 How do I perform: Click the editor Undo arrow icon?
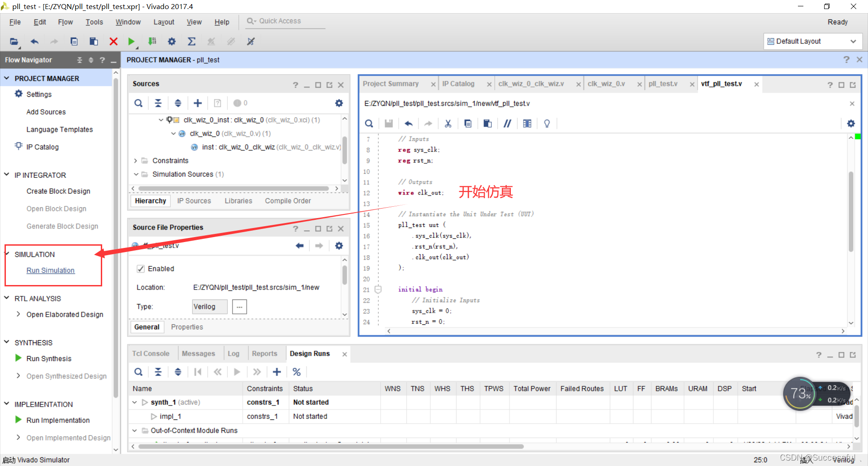(409, 124)
